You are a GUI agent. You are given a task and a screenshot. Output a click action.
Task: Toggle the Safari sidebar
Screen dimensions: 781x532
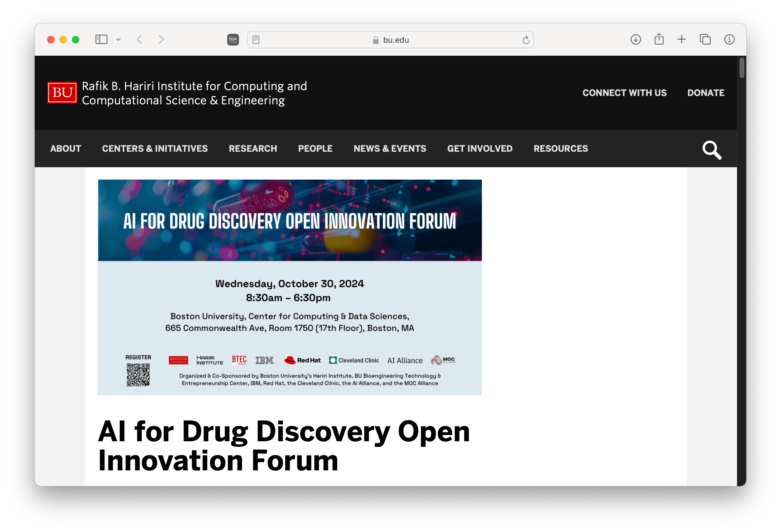[x=102, y=39]
